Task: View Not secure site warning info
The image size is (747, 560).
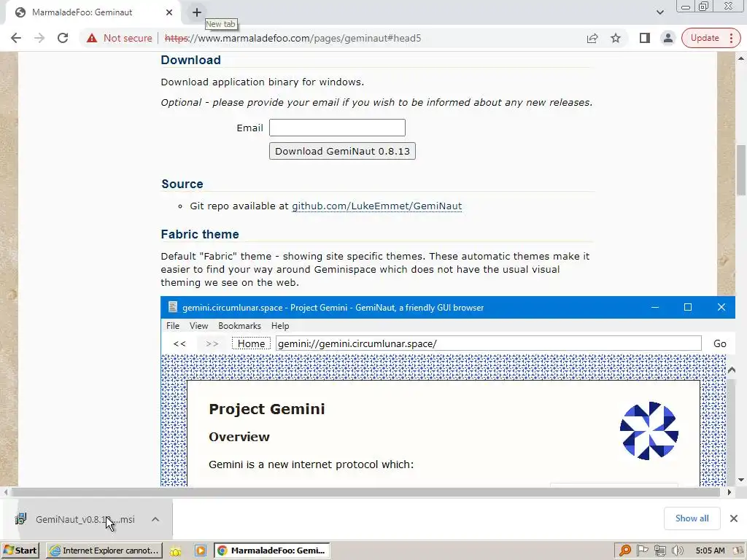Action: 120,38
